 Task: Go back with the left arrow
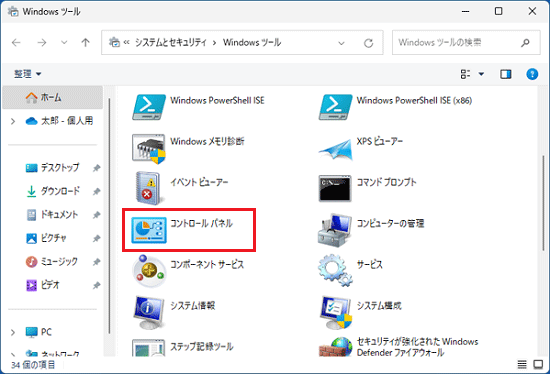point(16,43)
